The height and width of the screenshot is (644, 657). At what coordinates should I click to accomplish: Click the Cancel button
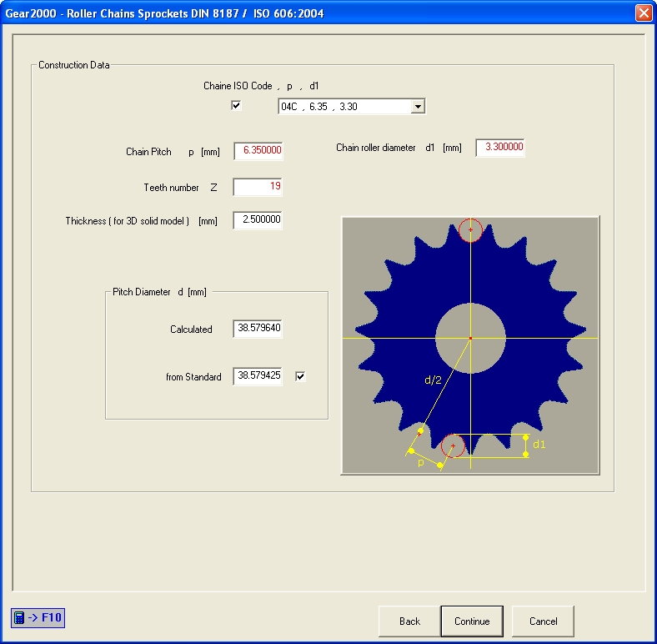pyautogui.click(x=543, y=621)
